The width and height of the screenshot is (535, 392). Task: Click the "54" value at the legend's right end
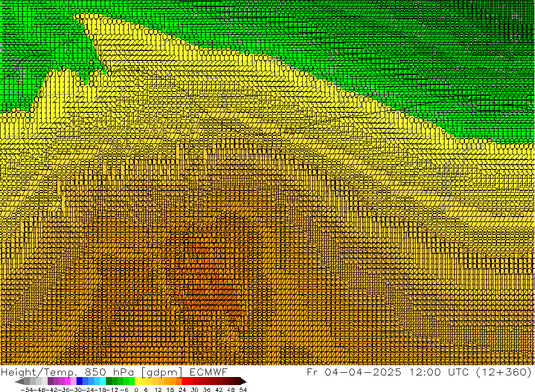click(x=243, y=390)
